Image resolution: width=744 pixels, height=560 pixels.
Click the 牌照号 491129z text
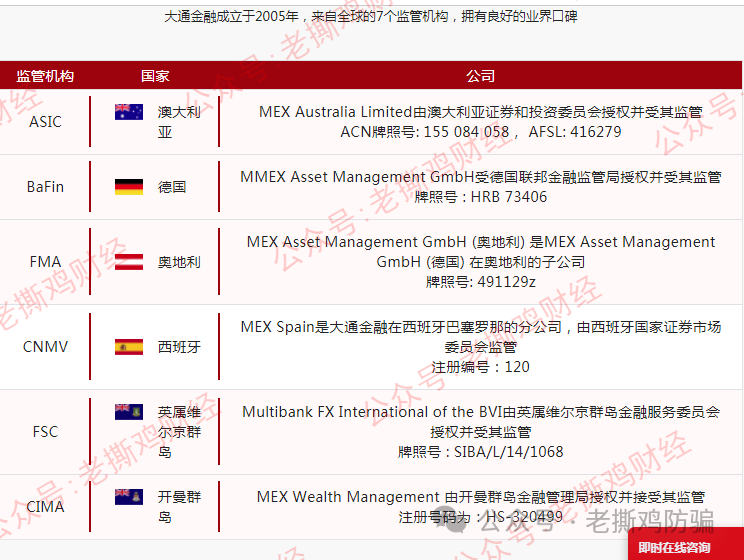(480, 282)
